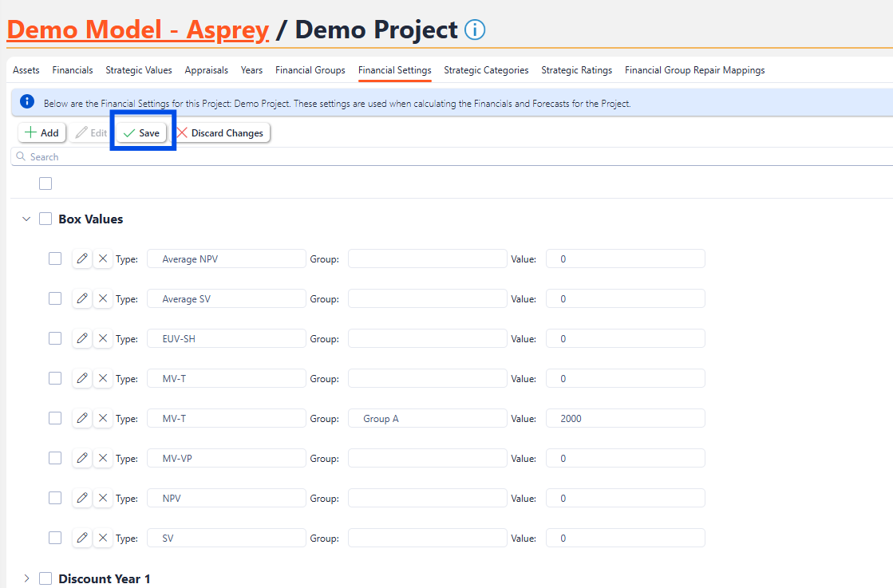
Task: Click pencil edit icon for SV row
Action: point(82,538)
